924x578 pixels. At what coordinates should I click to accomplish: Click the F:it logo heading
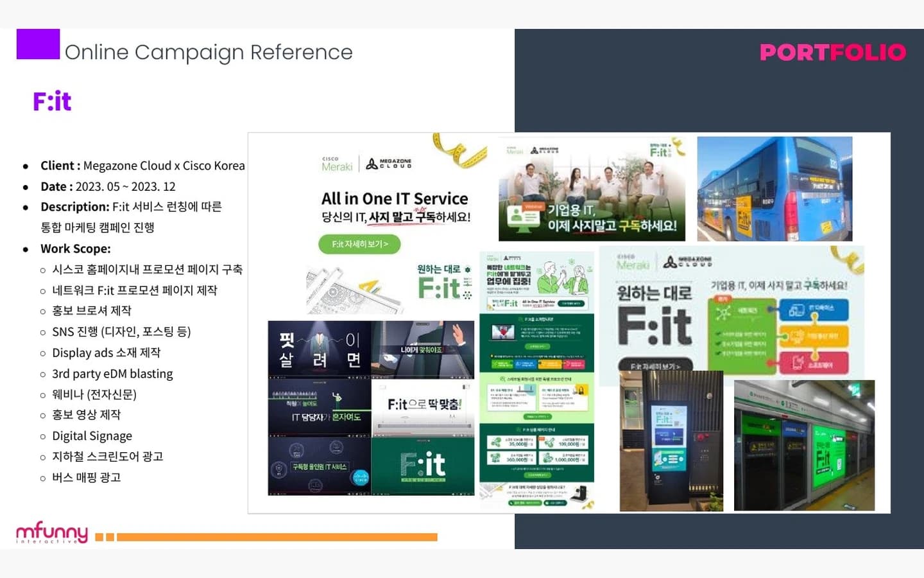(52, 101)
